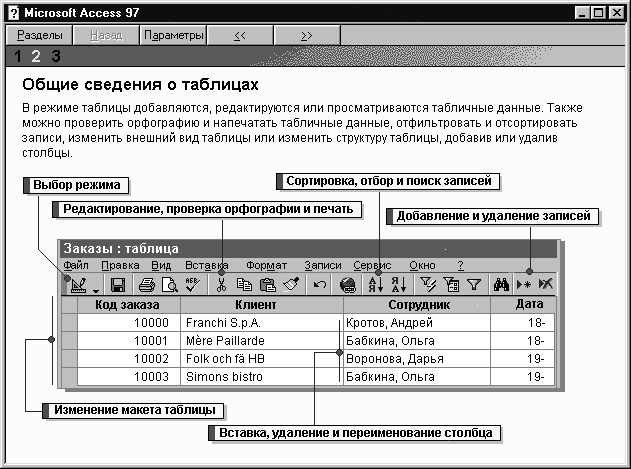Open the Файл menu

pyautogui.click(x=76, y=265)
